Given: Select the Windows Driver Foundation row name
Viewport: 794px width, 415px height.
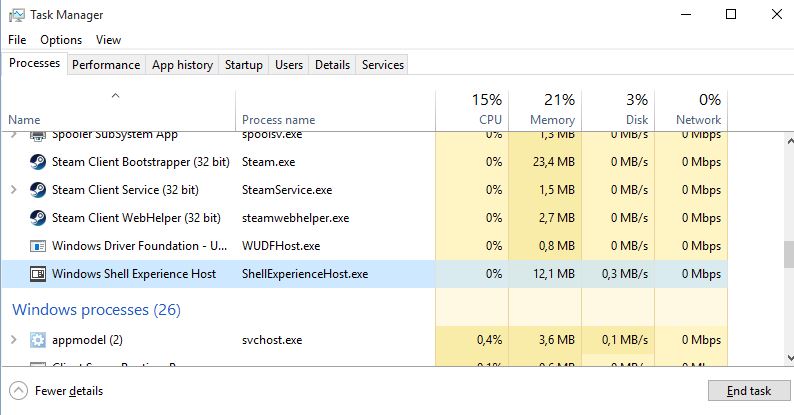Looking at the screenshot, I should 139,246.
